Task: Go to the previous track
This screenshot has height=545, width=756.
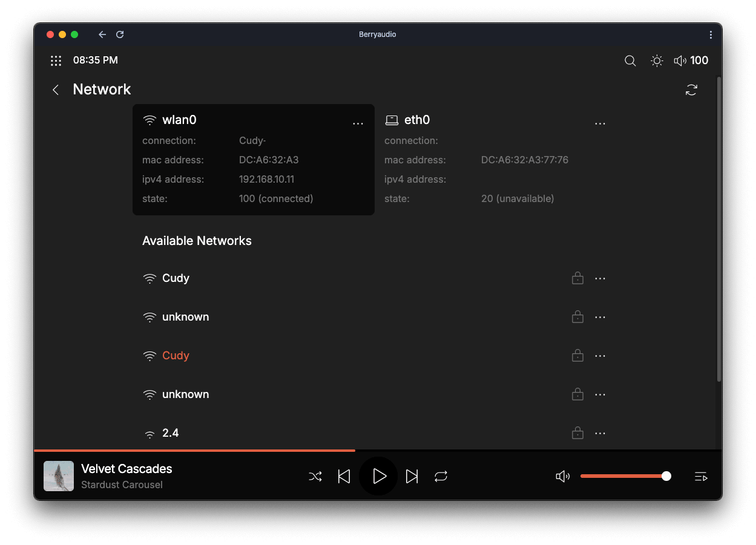Action: coord(344,477)
